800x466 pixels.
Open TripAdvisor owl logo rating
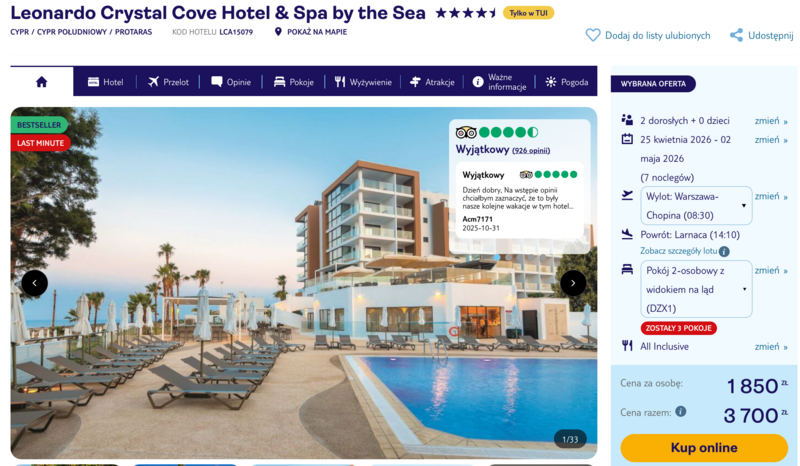click(466, 133)
